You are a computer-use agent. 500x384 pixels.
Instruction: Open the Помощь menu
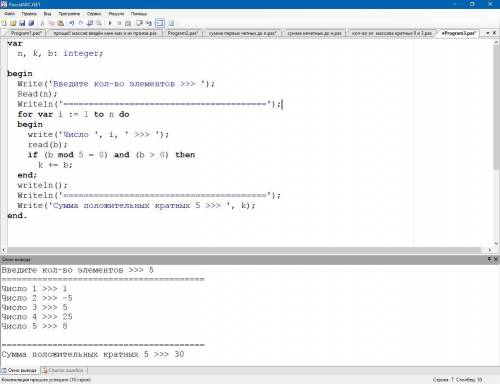(139, 14)
